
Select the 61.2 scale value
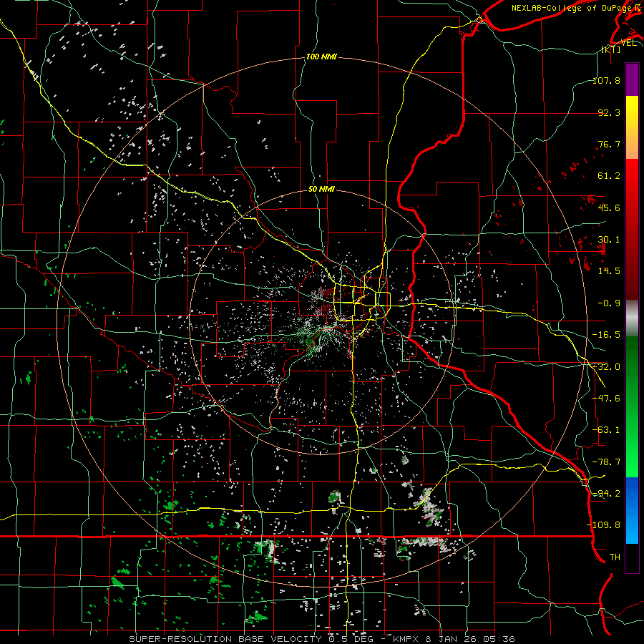(609, 176)
